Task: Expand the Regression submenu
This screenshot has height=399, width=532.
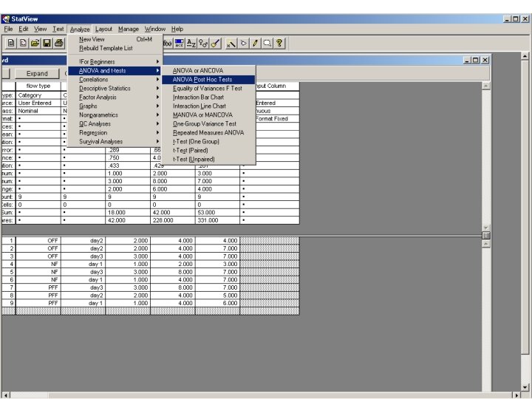Action: pos(115,133)
